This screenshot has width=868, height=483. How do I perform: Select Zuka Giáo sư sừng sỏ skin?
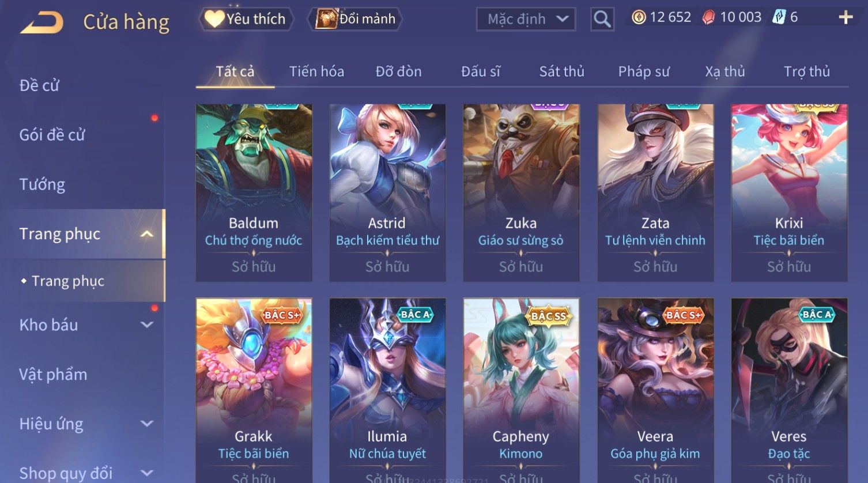(x=521, y=193)
